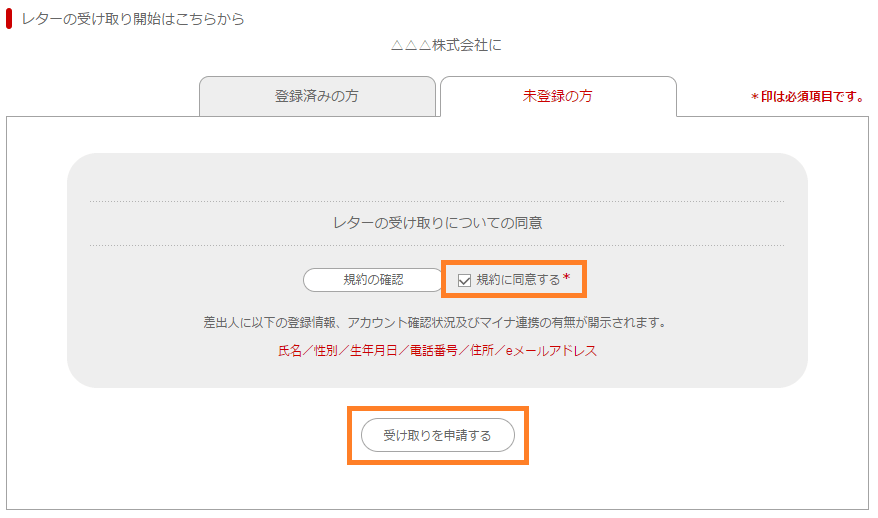878x518 pixels.
Task: Click the sentence starting with 差出人に以下の登録情報
Action: pos(435,323)
